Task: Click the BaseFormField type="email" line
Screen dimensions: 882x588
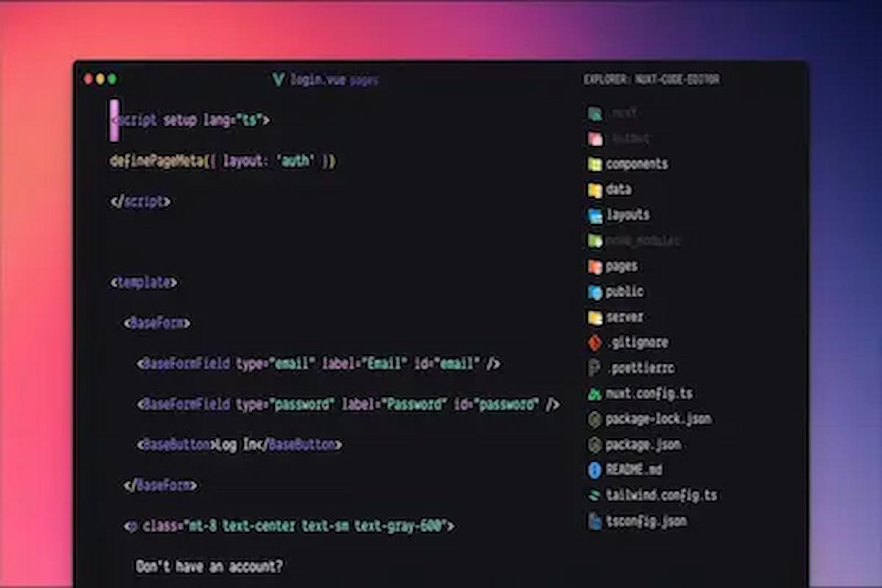Action: [319, 364]
